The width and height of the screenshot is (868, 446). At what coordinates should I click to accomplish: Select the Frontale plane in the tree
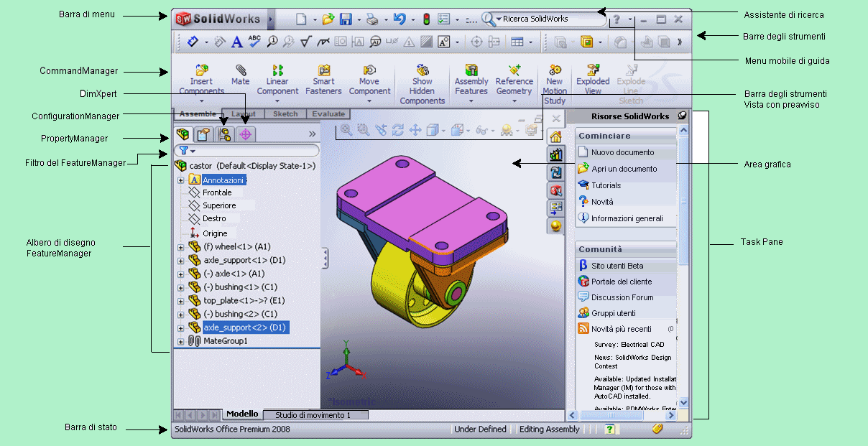217,192
